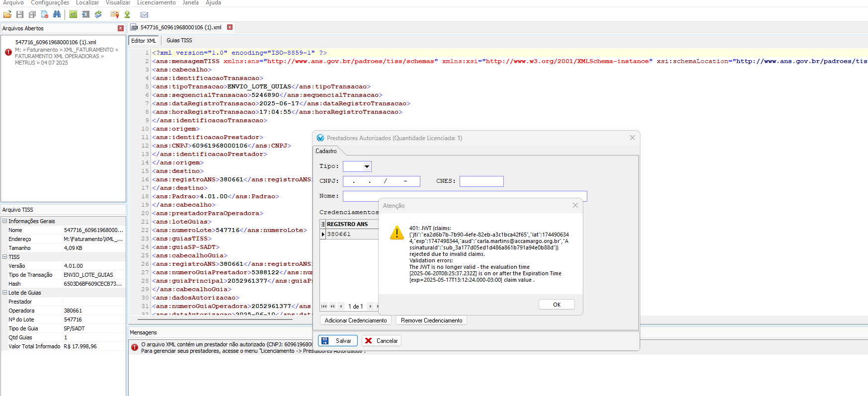
Task: Click the Valor Total Informado R$ 17.998,96
Action: [x=80, y=346]
